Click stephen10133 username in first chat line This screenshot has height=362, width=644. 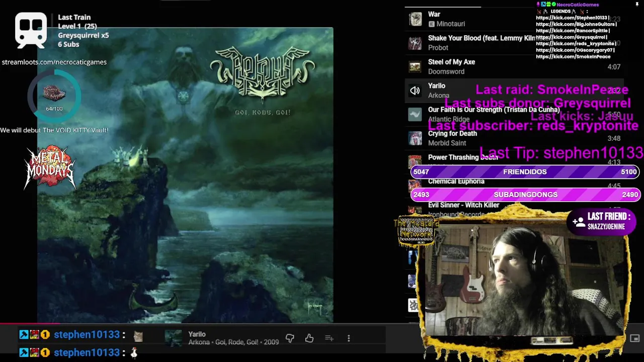click(x=87, y=335)
